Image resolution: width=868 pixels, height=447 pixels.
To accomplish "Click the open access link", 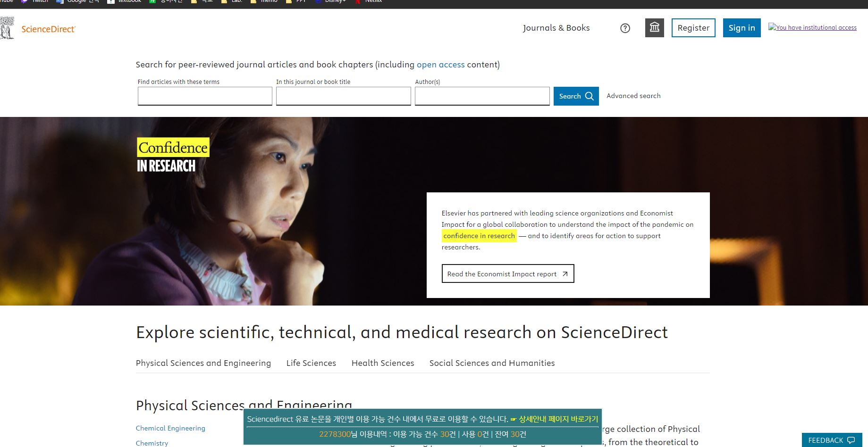I will pyautogui.click(x=440, y=65).
